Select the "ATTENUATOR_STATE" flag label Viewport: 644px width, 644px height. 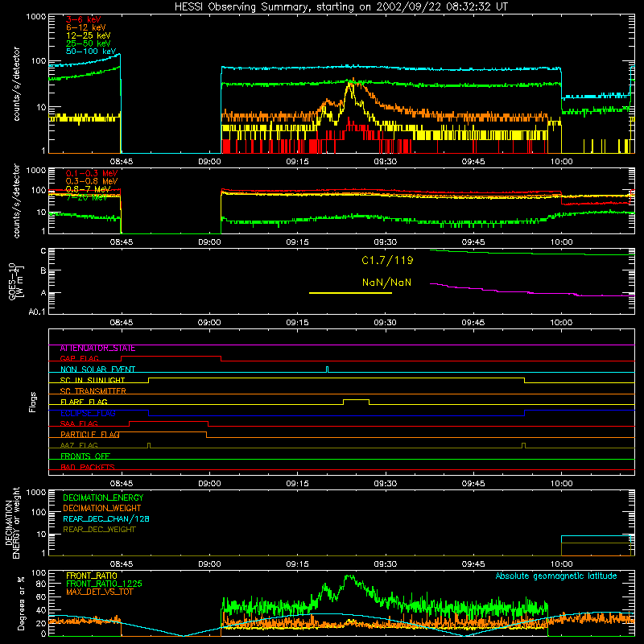[97, 349]
